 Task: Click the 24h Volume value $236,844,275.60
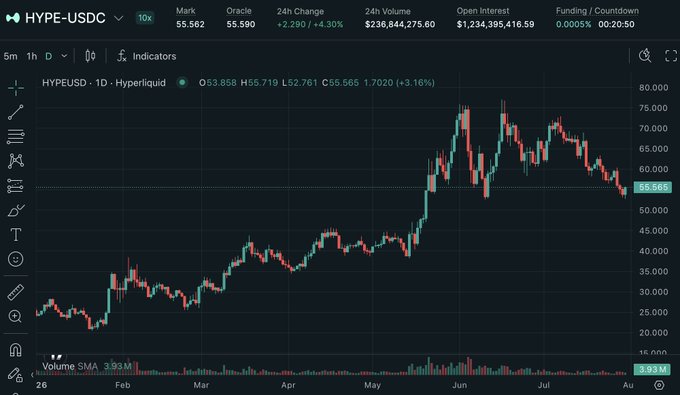[400, 24]
